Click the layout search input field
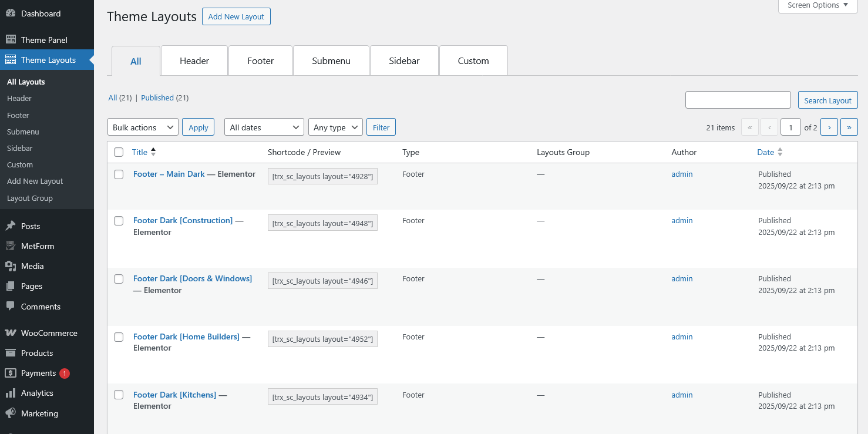This screenshot has height=434, width=868. point(738,100)
